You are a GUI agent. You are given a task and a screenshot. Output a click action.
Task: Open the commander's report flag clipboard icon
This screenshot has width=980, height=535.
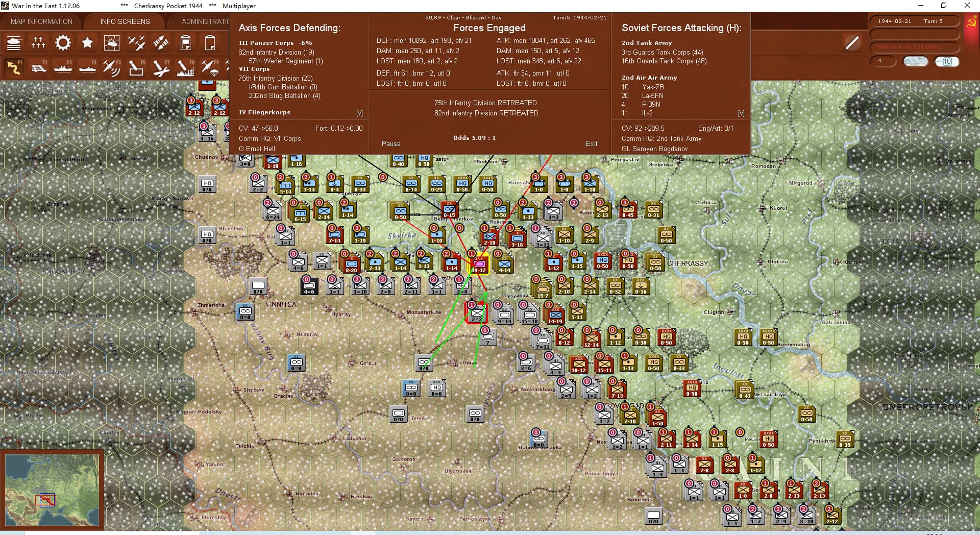click(185, 43)
